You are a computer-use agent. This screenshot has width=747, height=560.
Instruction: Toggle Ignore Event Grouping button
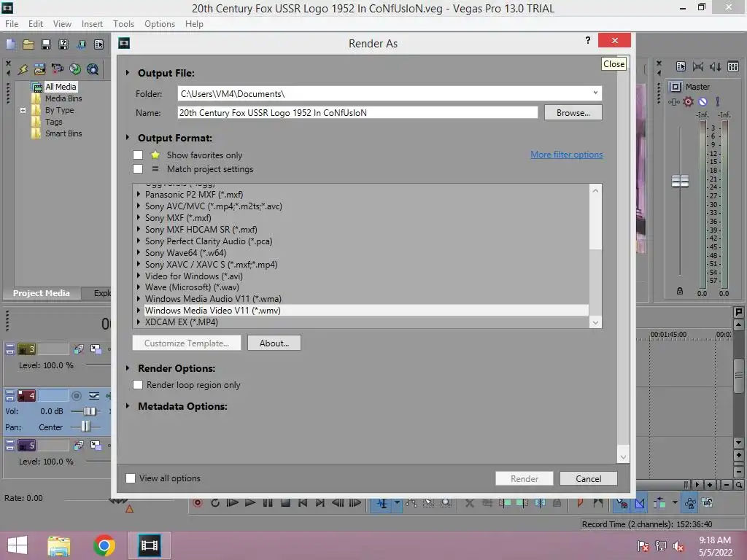[x=708, y=503]
